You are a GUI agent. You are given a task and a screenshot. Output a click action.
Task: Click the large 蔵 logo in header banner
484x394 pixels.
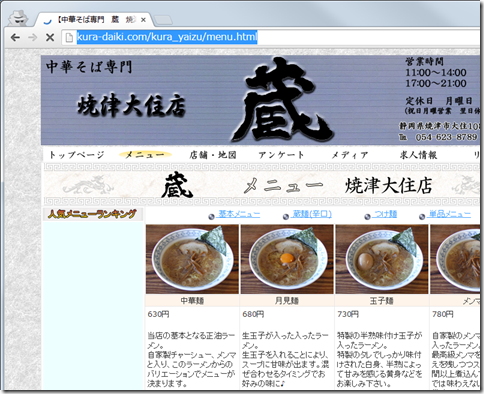pyautogui.click(x=282, y=100)
